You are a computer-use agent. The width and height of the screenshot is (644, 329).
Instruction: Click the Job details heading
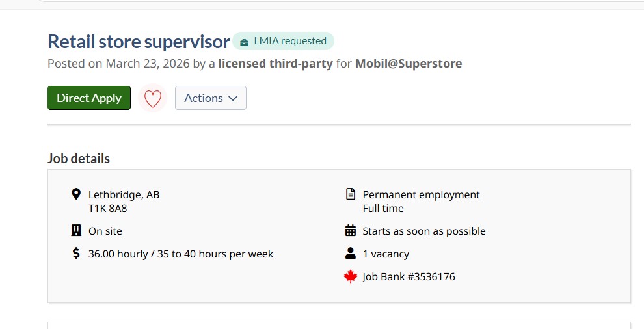[79, 159]
